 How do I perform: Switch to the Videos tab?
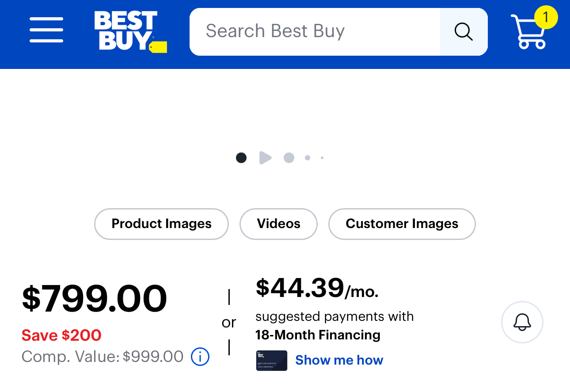[278, 224]
